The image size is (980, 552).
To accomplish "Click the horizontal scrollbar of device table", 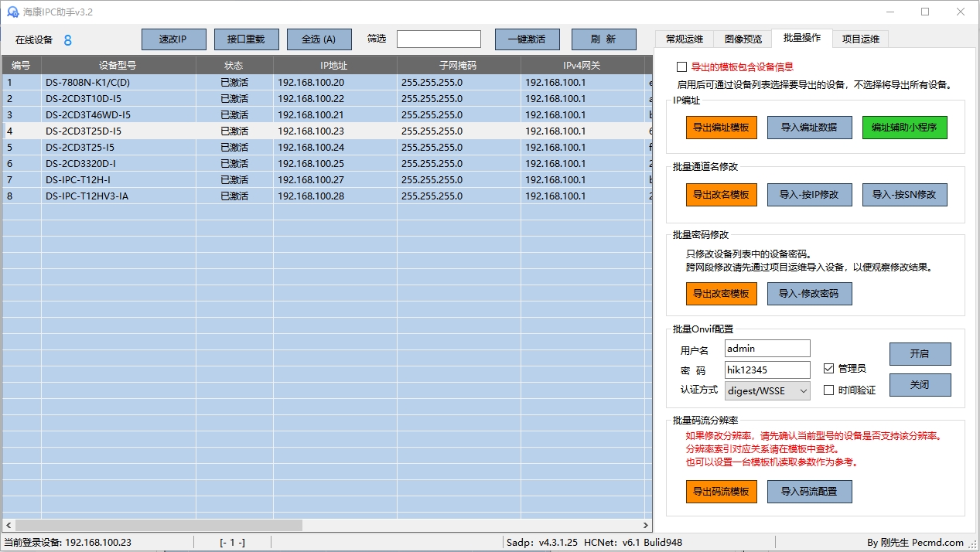I will pyautogui.click(x=159, y=525).
